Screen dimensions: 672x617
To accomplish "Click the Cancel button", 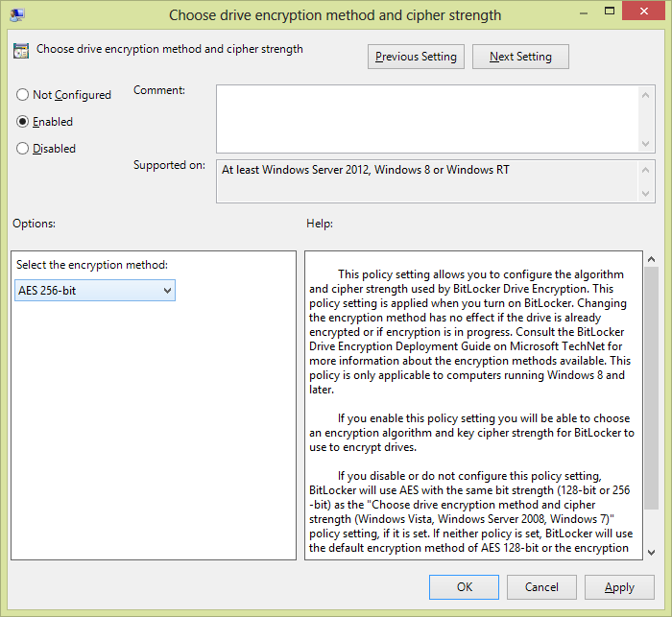I will [541, 587].
